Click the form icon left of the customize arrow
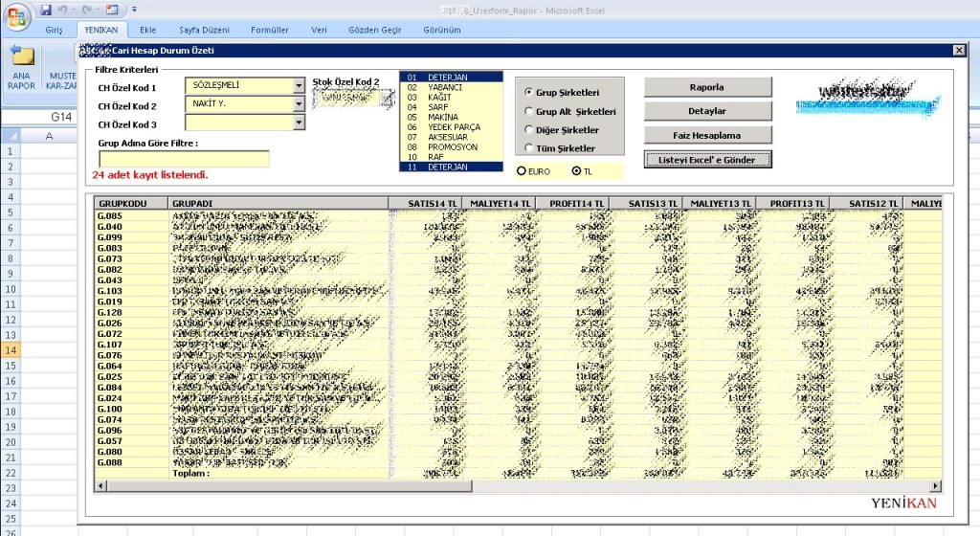Image resolution: width=980 pixels, height=536 pixels. (x=112, y=10)
